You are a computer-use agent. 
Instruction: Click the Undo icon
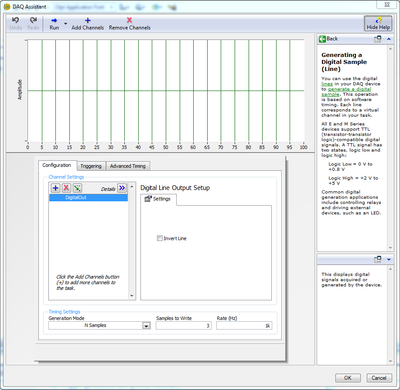tap(15, 20)
